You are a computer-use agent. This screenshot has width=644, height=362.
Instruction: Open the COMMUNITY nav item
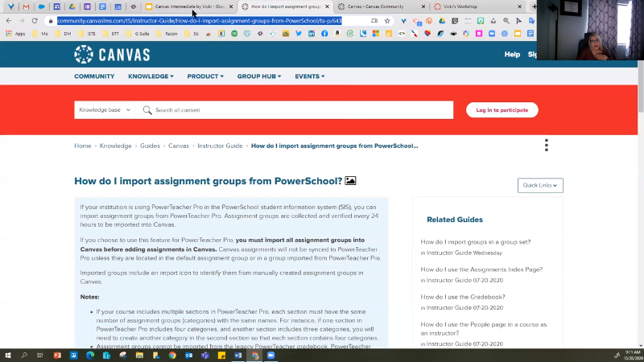94,76
